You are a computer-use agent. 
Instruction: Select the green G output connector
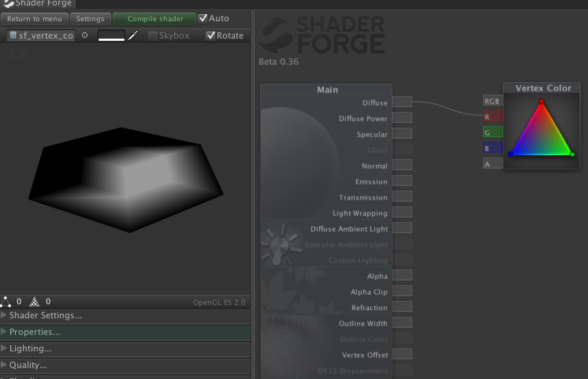click(493, 132)
